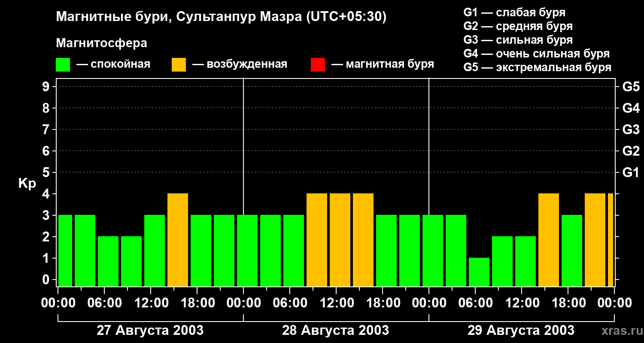Click the last orange bar on 28 August

click(x=363, y=240)
